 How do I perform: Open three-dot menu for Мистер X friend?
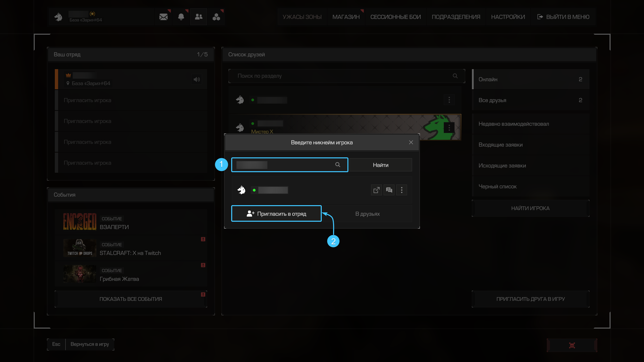coord(449,128)
